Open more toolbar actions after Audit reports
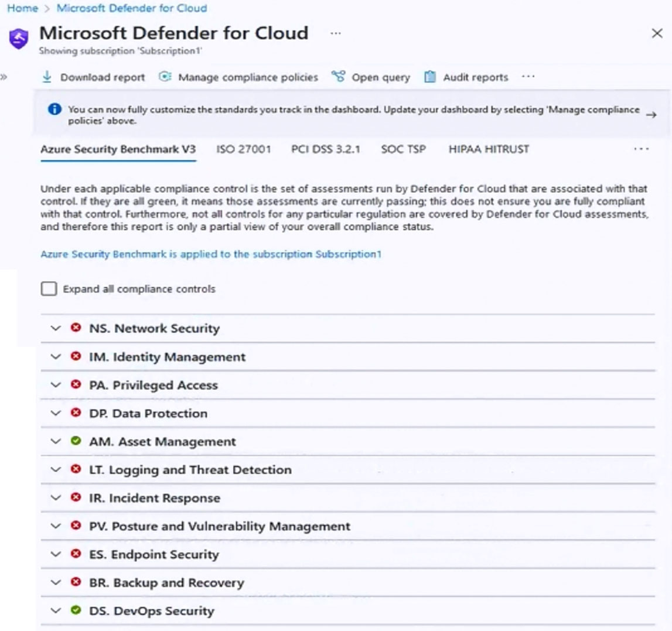This screenshot has height=631, width=672. [528, 77]
